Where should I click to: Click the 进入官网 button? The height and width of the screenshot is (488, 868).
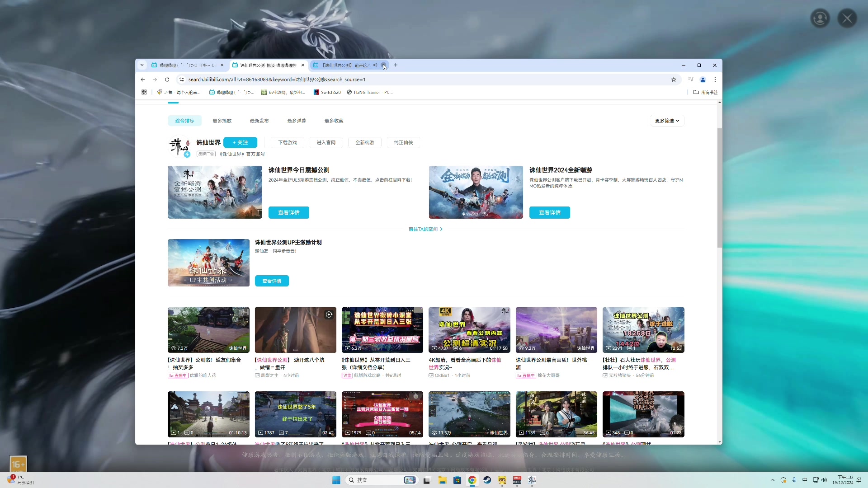pos(326,142)
